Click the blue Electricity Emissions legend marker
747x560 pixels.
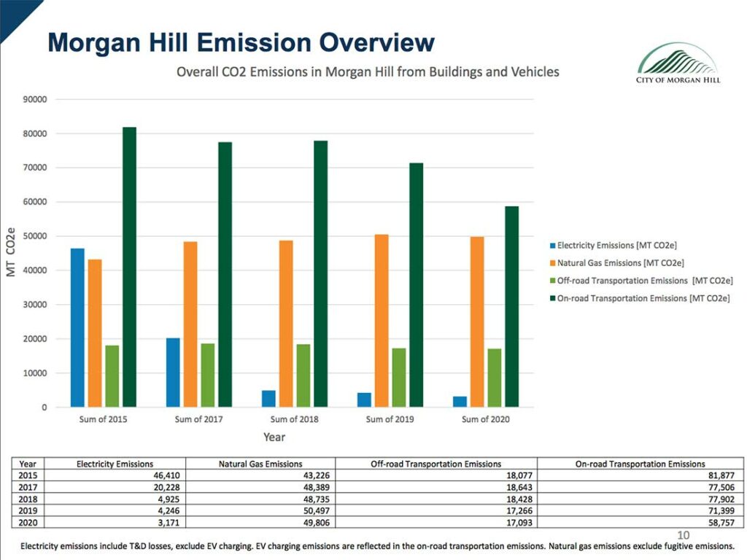tap(552, 246)
